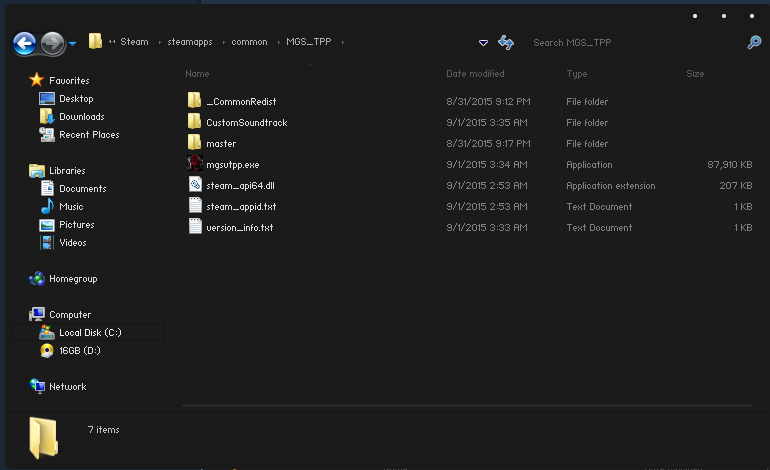This screenshot has width=770, height=470.
Task: Select the mgsvtpp.exe application icon
Action: pyautogui.click(x=195, y=163)
